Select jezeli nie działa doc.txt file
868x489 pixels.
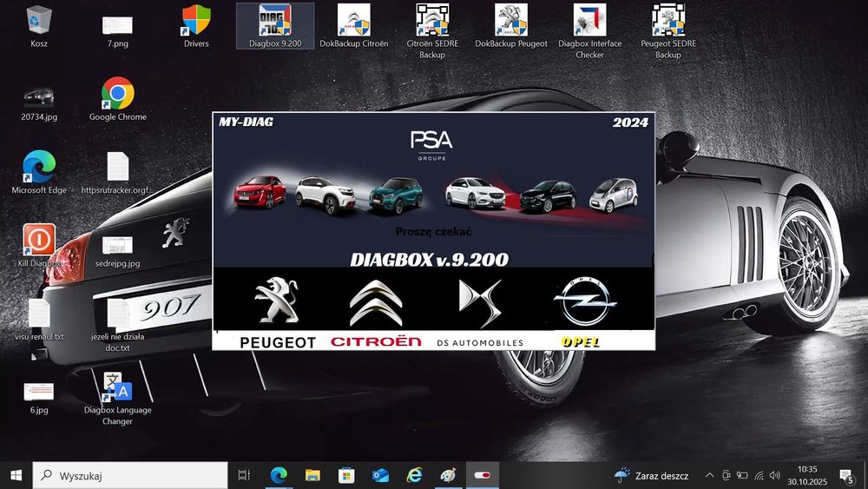pyautogui.click(x=117, y=325)
